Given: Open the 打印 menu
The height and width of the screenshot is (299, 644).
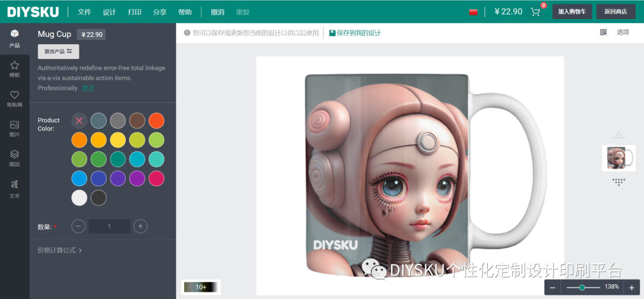Looking at the screenshot, I should coord(134,12).
